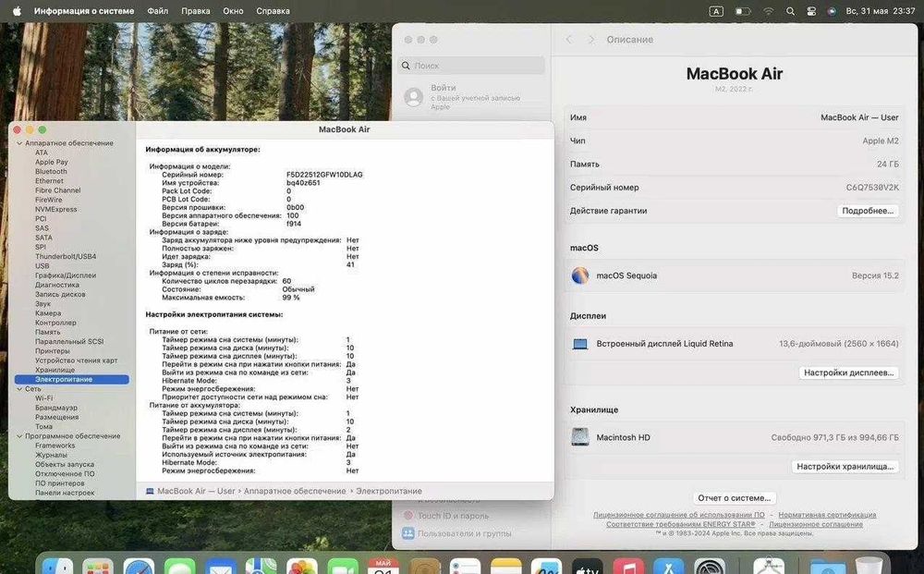Open the Нормативная сертификация link

pyautogui.click(x=827, y=515)
